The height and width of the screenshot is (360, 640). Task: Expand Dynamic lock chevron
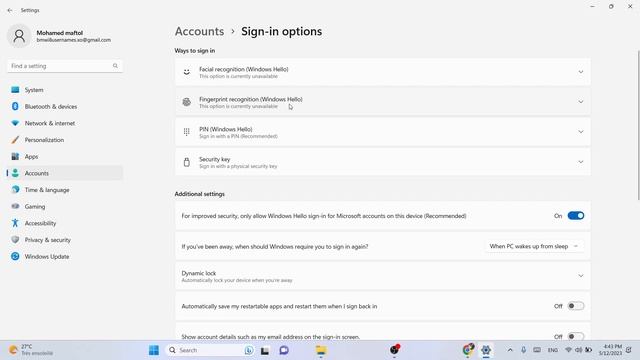580,276
